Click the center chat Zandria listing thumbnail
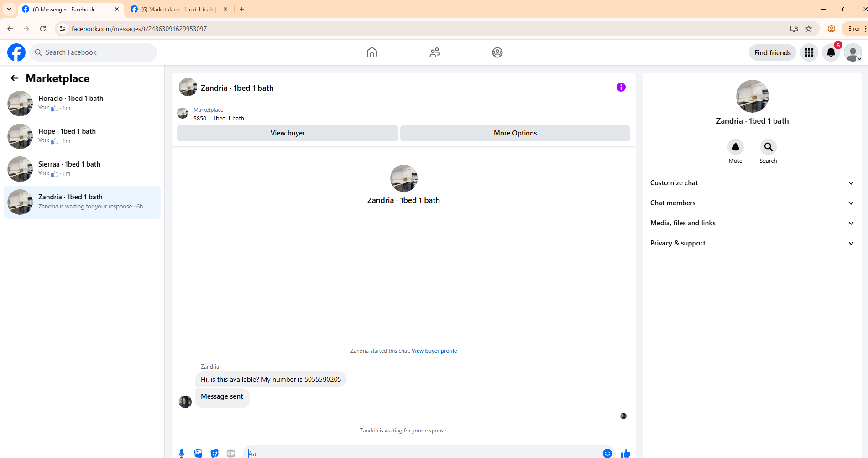The image size is (868, 458). tap(404, 178)
